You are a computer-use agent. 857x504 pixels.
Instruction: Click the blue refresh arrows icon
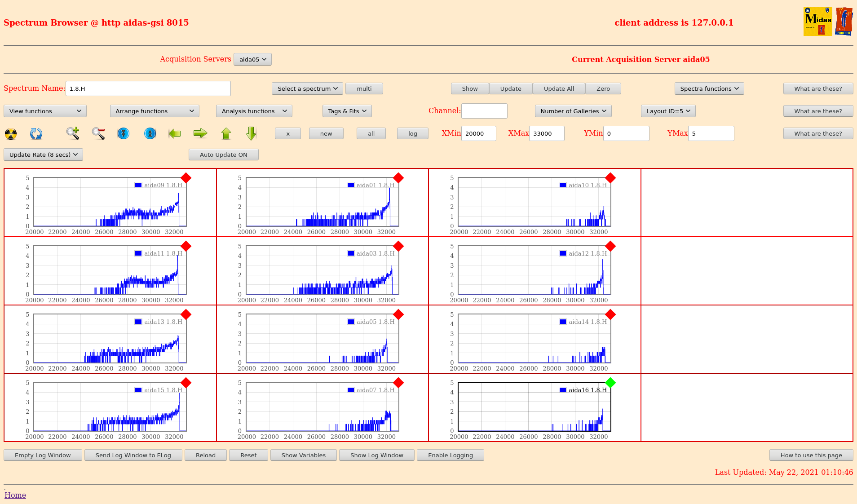(36, 134)
